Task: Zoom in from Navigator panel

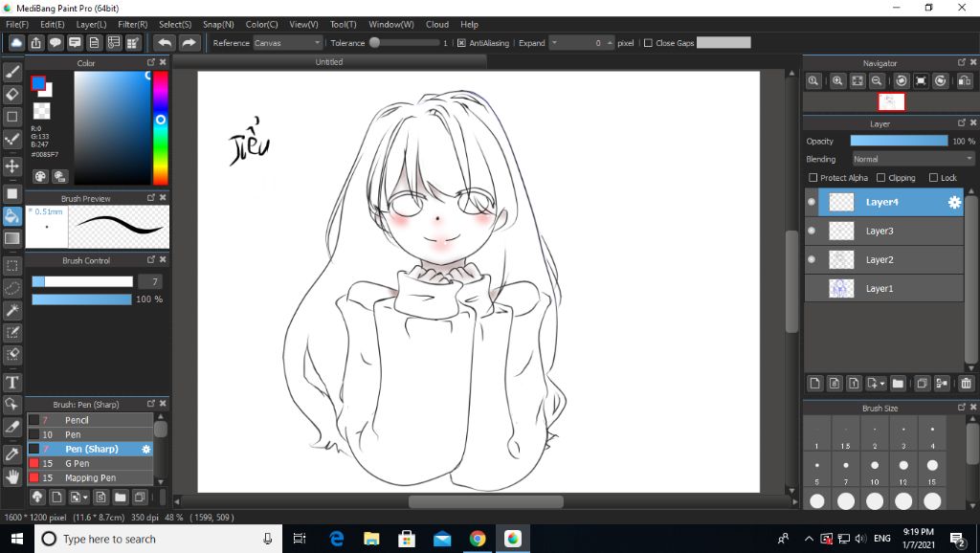Action: pos(837,80)
